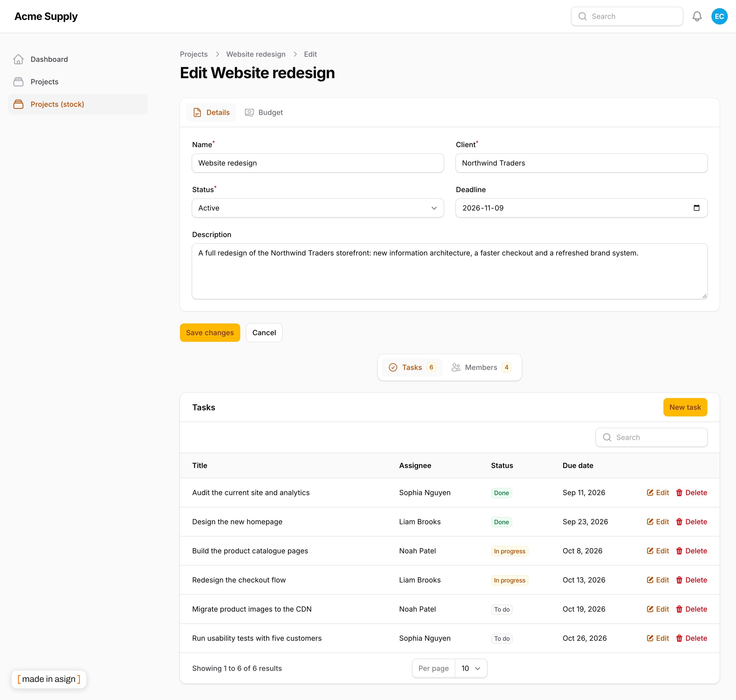Click the Cancel button
This screenshot has width=736, height=700.
pyautogui.click(x=264, y=332)
